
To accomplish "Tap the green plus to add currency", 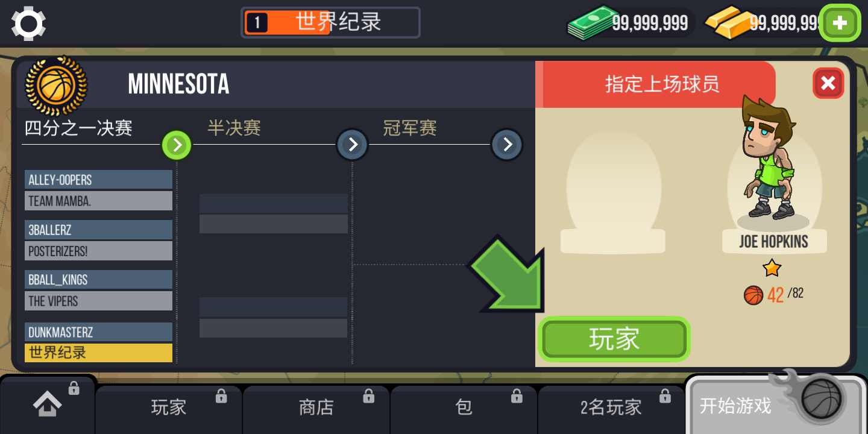I will click(x=840, y=24).
